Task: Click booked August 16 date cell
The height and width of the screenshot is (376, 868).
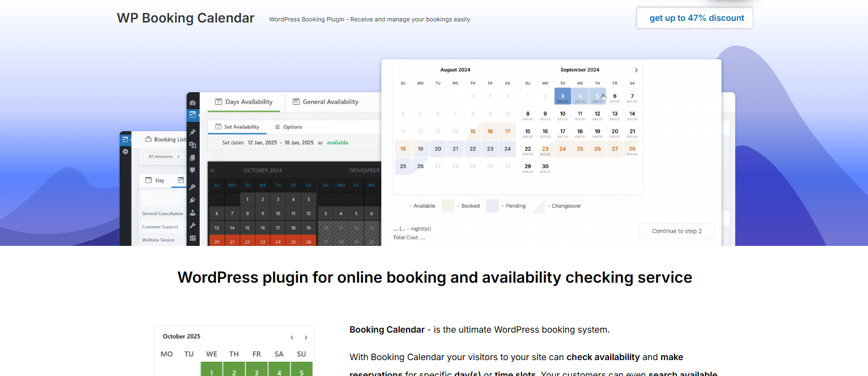Action: tap(490, 131)
